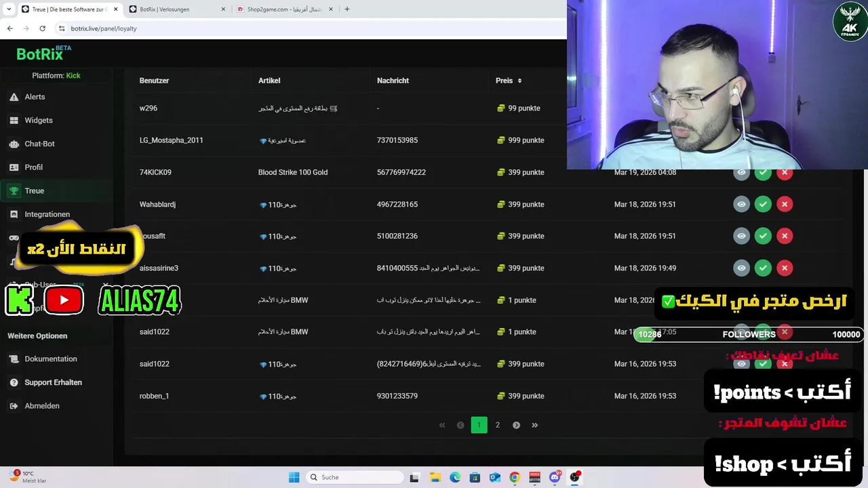Image resolution: width=868 pixels, height=488 pixels.
Task: Reject aissasirine3's redemption with red X
Action: [x=785, y=268]
